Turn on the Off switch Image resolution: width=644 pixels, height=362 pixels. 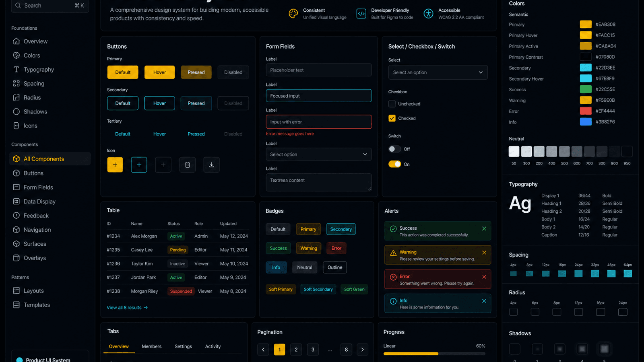tap(394, 149)
